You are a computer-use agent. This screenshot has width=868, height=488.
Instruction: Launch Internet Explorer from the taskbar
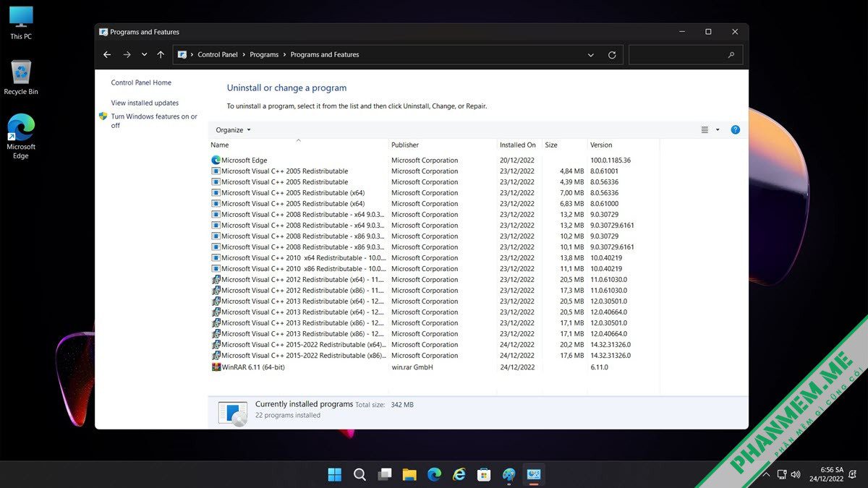point(459,474)
